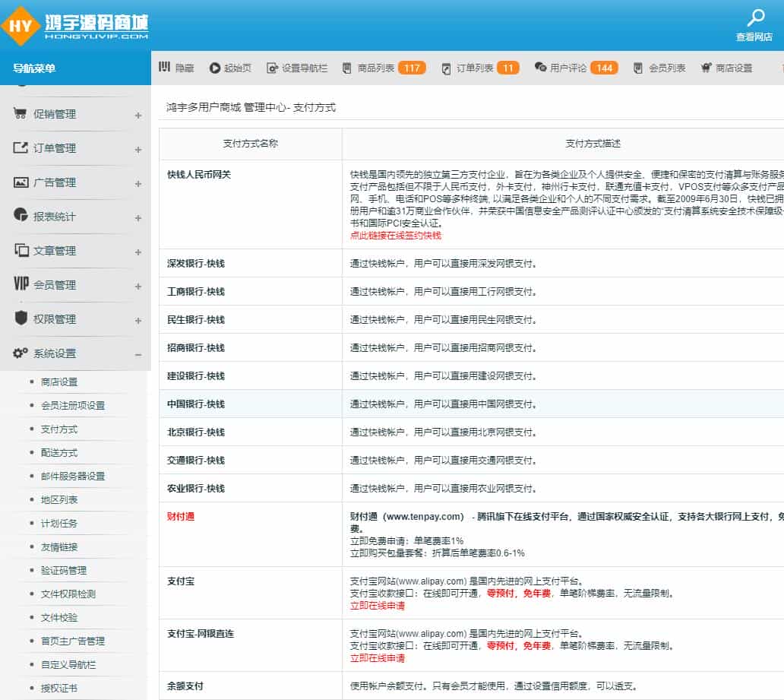Follow the 点此链接在线签约快钱 link
Viewport: 784px width, 700px height.
(x=396, y=236)
